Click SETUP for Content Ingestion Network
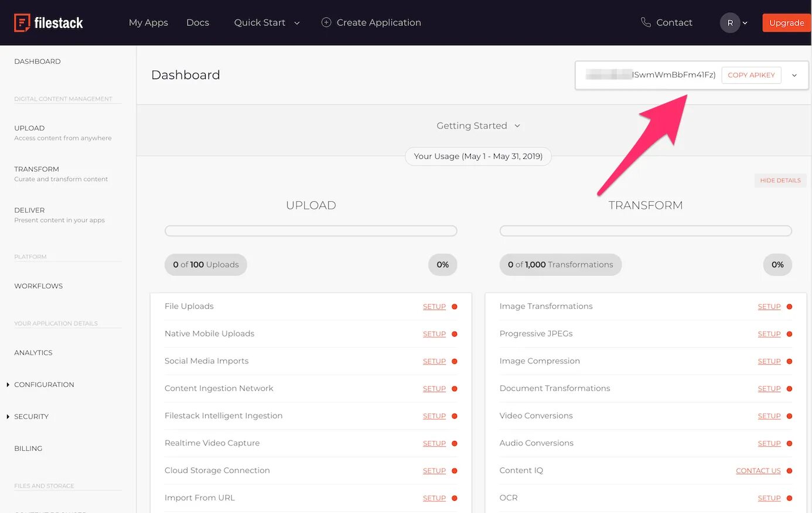812x513 pixels. tap(434, 389)
